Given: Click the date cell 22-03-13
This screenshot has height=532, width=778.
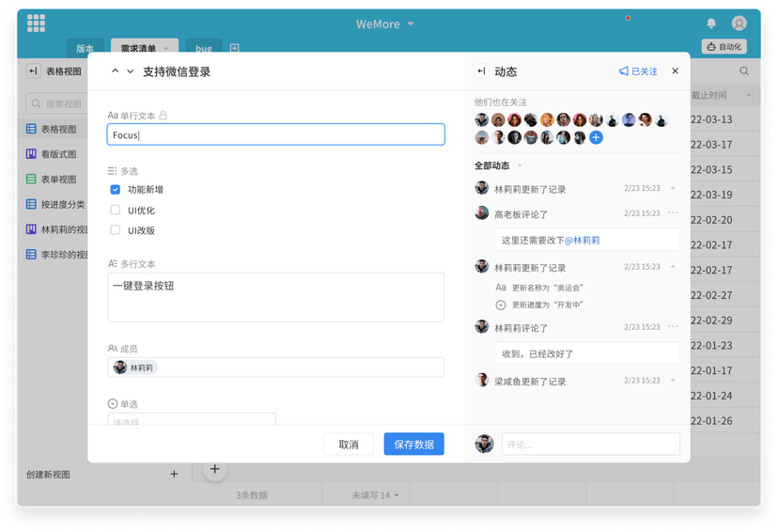Looking at the screenshot, I should click(x=711, y=119).
